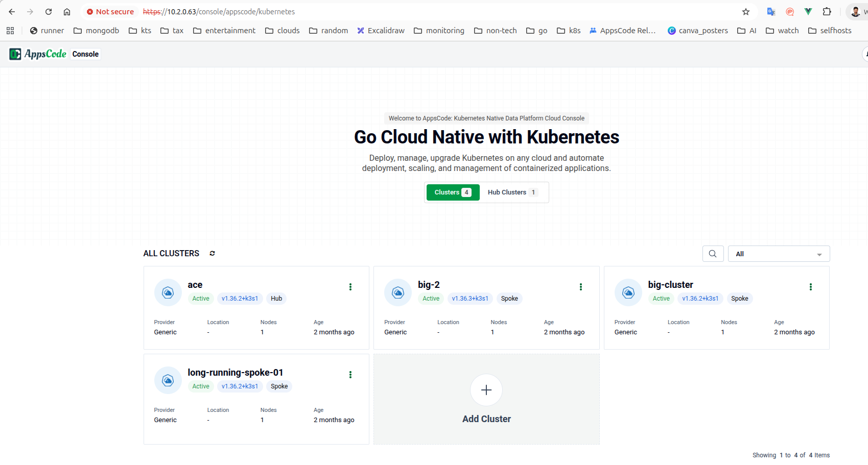Open the clouds bookmark folder
Viewport: 868px width, 465px height.
(x=283, y=31)
